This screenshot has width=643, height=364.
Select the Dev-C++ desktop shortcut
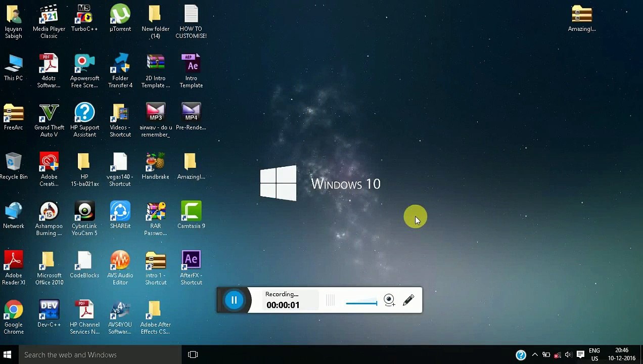pos(49,314)
